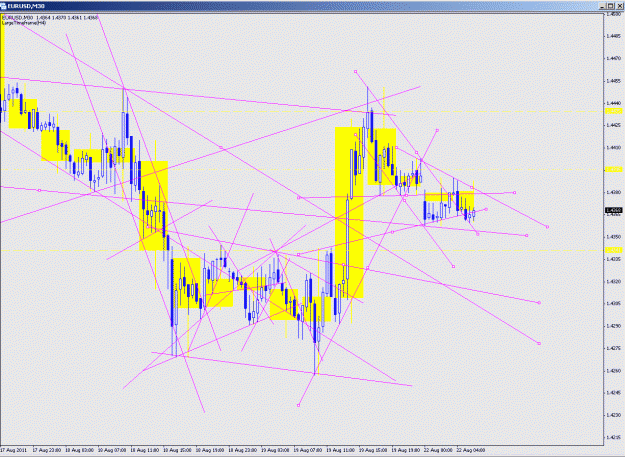Click the 1.4425 price axis label
The width and height of the screenshot is (625, 457).
click(x=614, y=126)
